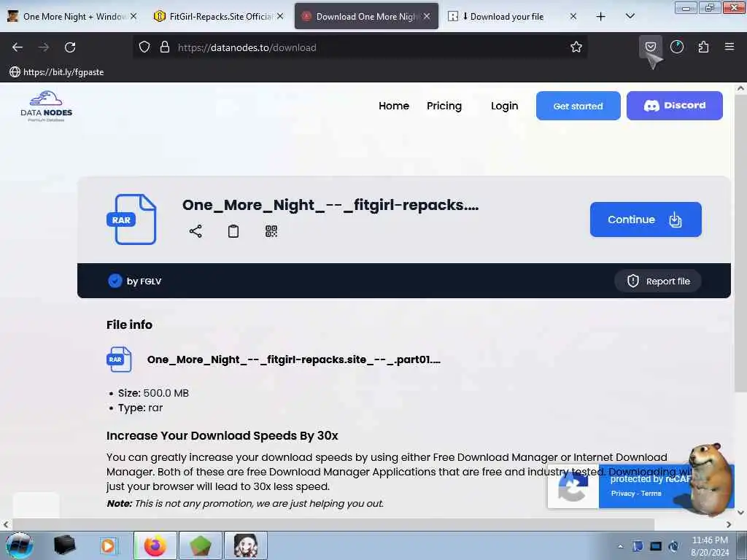Open the Windows Start orb
The height and width of the screenshot is (560, 747).
19,545
